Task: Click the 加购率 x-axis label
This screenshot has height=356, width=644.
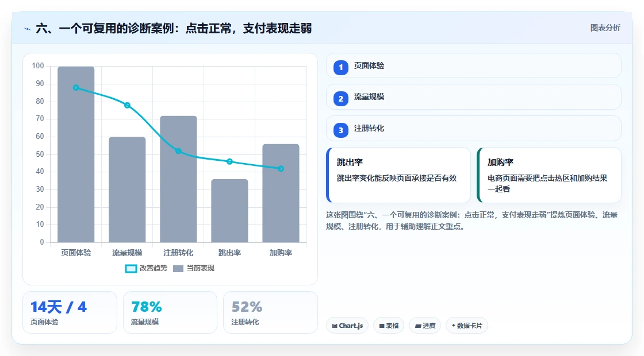Action: [281, 253]
